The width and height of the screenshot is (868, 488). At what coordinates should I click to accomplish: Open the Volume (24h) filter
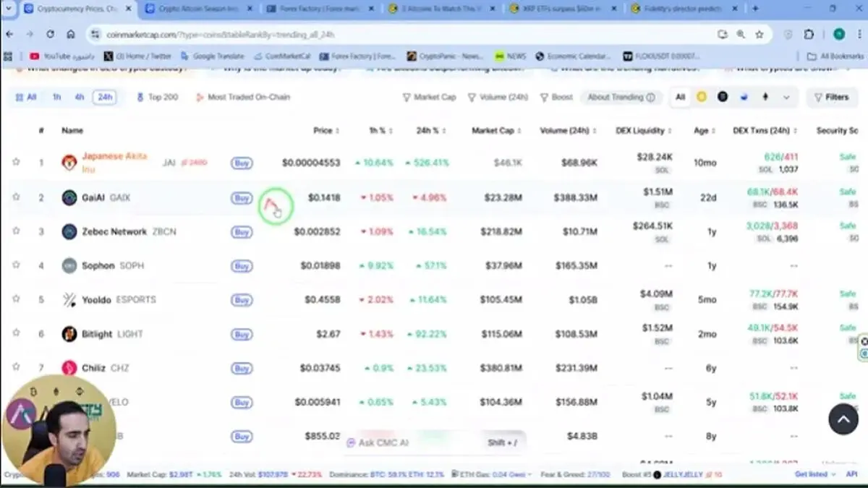click(498, 97)
